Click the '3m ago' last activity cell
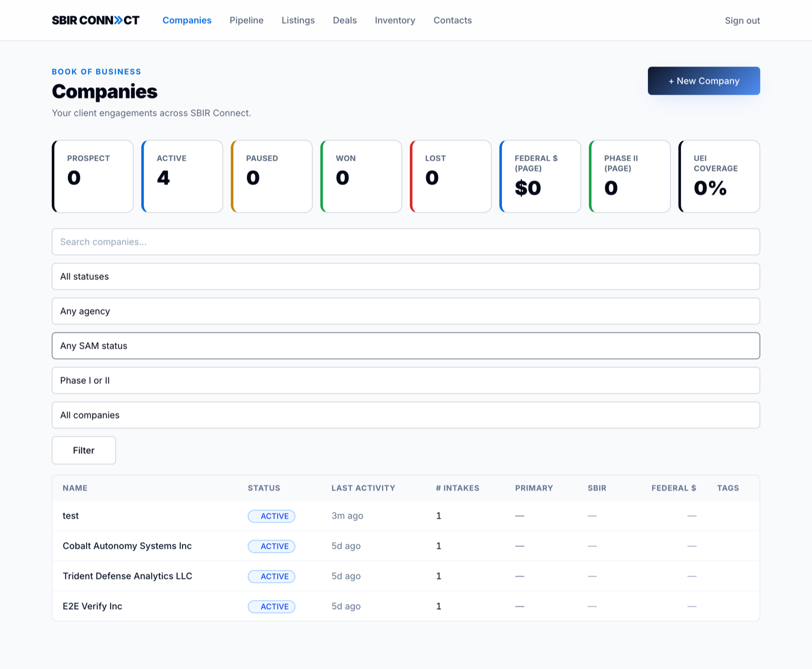The width and height of the screenshot is (812, 669). (348, 516)
